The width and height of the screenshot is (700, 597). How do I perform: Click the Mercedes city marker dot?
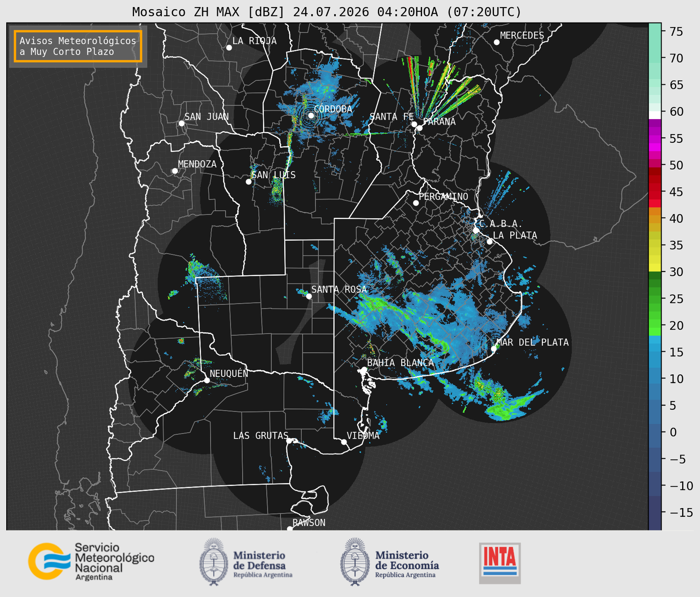pos(497,42)
